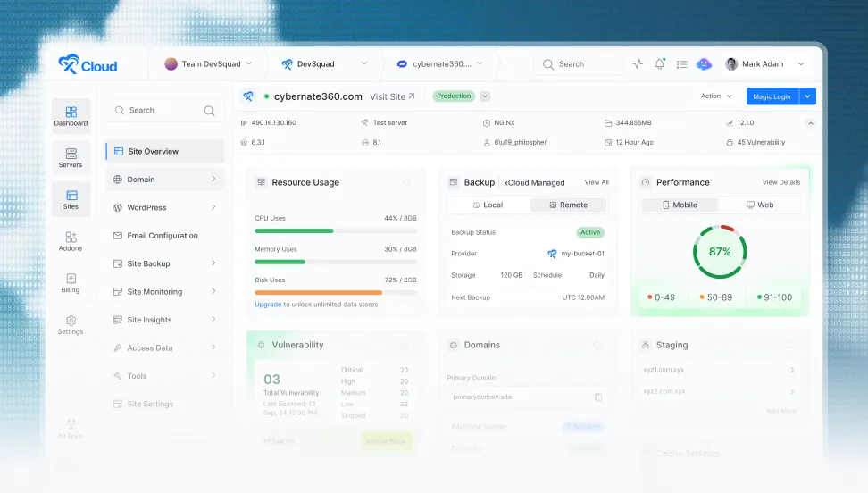Image resolution: width=868 pixels, height=493 pixels.
Task: Open Site Settings menu item
Action: [165, 404]
